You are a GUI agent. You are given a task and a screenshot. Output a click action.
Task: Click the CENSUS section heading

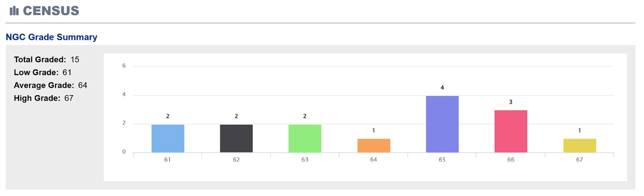tap(51, 10)
